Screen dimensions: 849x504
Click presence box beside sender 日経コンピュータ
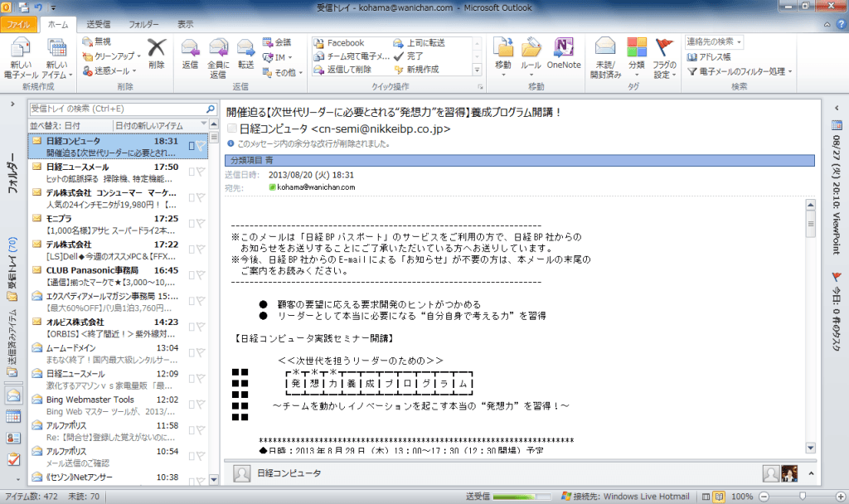[x=232, y=128]
